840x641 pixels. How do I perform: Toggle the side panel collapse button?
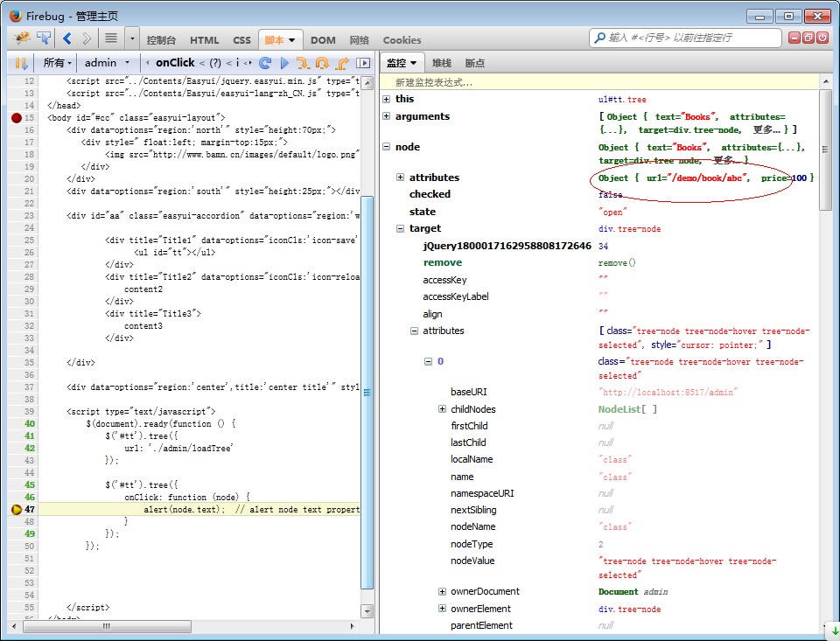click(x=363, y=63)
